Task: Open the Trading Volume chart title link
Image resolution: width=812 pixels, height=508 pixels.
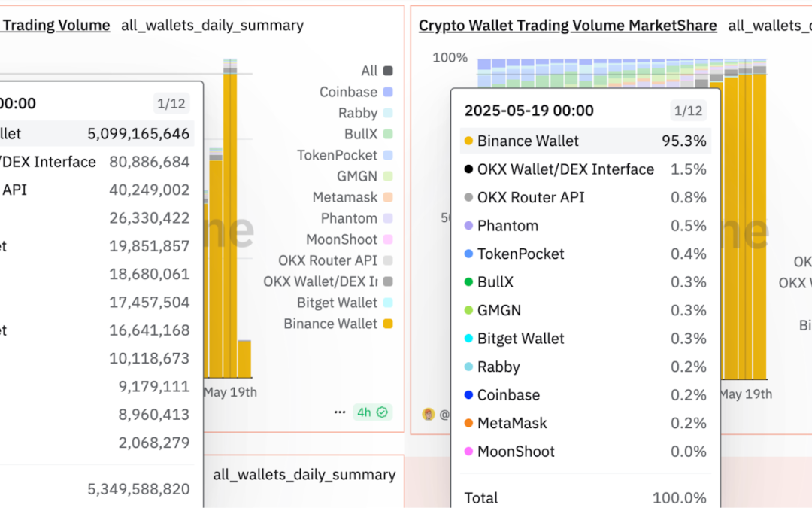Action: click(x=55, y=26)
